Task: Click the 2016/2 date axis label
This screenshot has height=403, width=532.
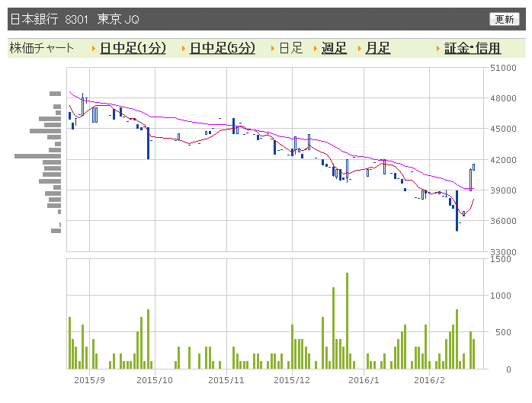Action: tap(429, 380)
